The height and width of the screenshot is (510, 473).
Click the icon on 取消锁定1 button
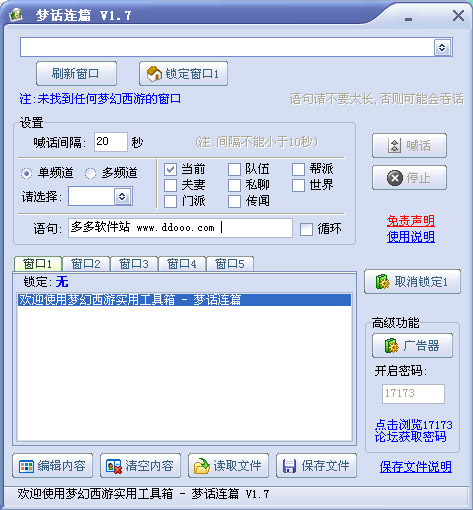(x=382, y=282)
